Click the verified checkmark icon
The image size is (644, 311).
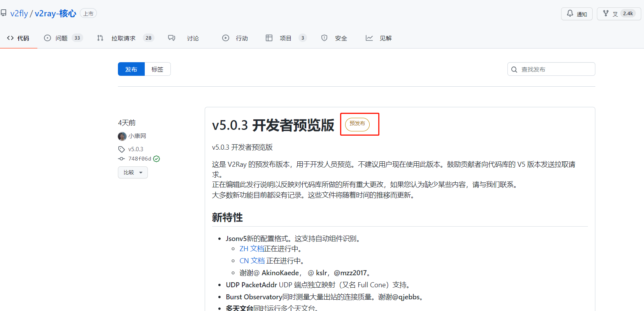[156, 159]
